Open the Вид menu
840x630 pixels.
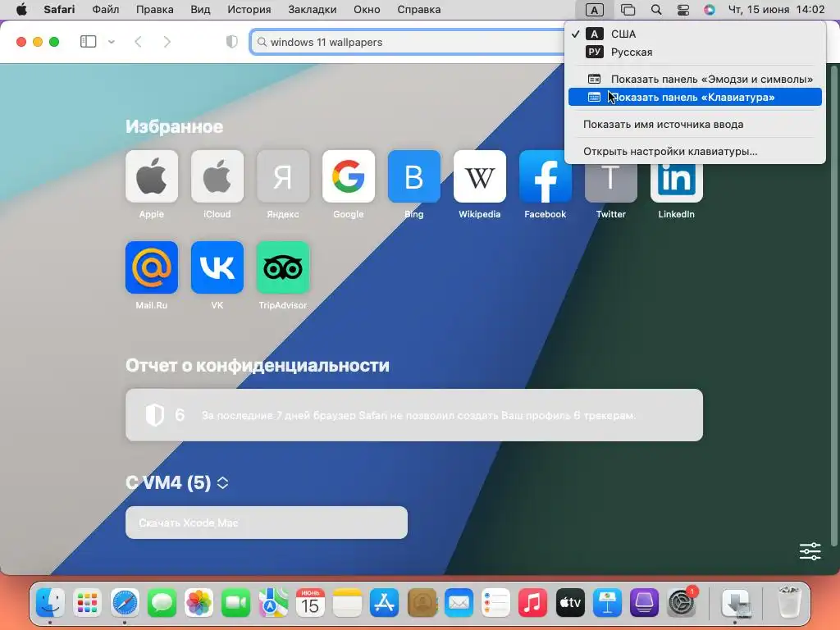pos(200,10)
